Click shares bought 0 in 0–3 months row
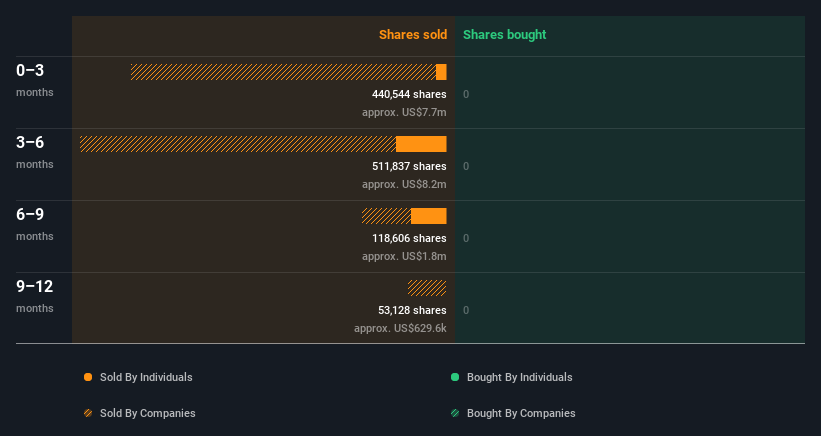 coord(466,94)
